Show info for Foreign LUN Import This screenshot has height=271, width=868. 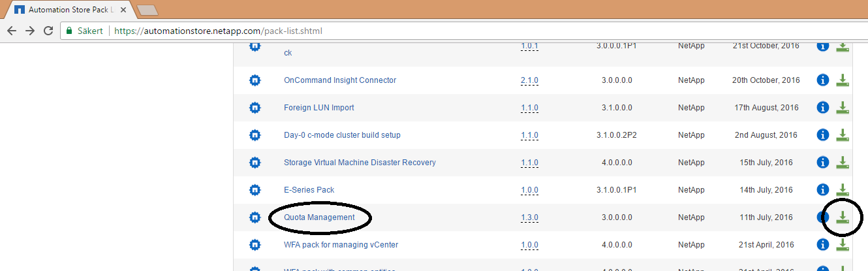click(x=823, y=108)
